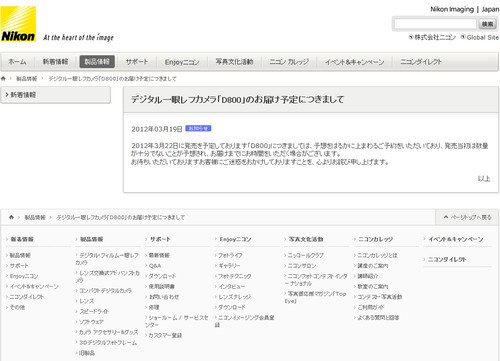Open サポート footer column heading
Image resolution: width=500 pixels, height=361 pixels.
pos(160,239)
